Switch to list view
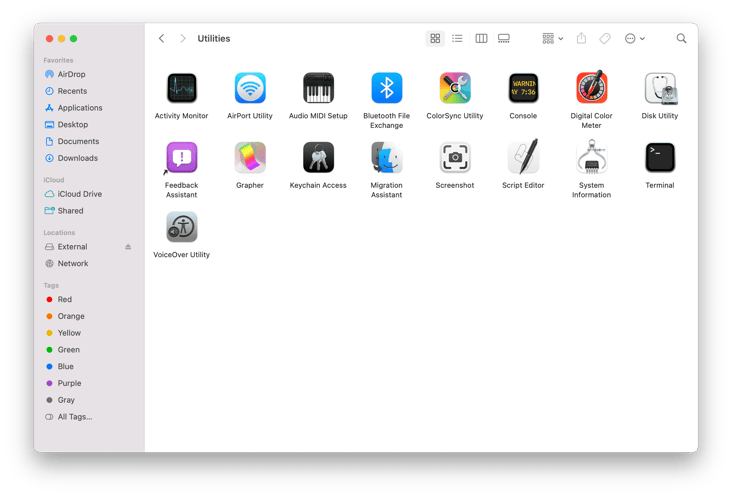 (458, 38)
